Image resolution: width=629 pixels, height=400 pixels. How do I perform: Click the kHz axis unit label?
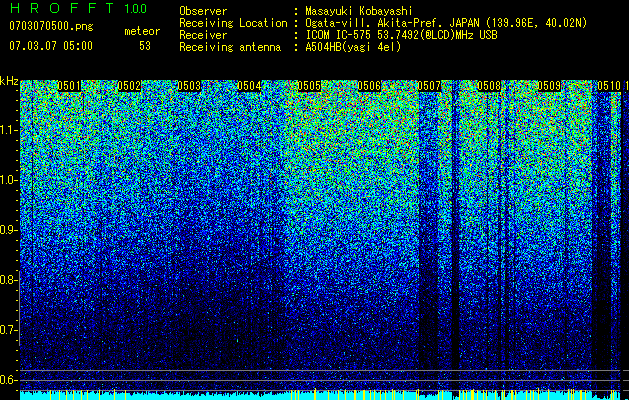click(9, 81)
